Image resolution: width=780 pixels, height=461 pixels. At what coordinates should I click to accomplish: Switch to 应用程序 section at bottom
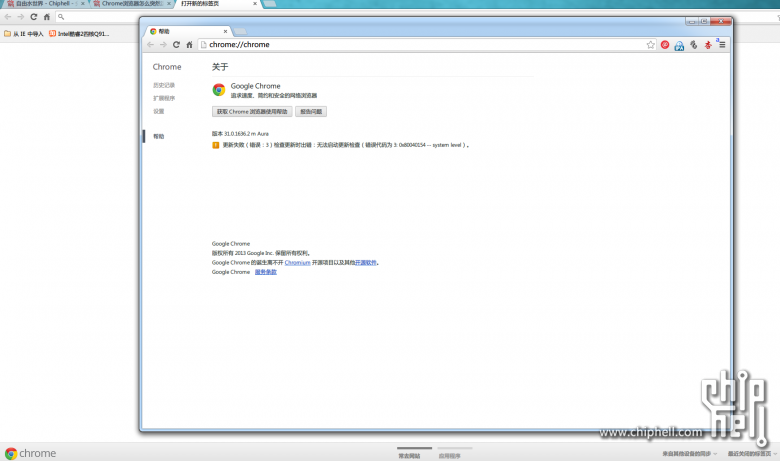click(449, 456)
